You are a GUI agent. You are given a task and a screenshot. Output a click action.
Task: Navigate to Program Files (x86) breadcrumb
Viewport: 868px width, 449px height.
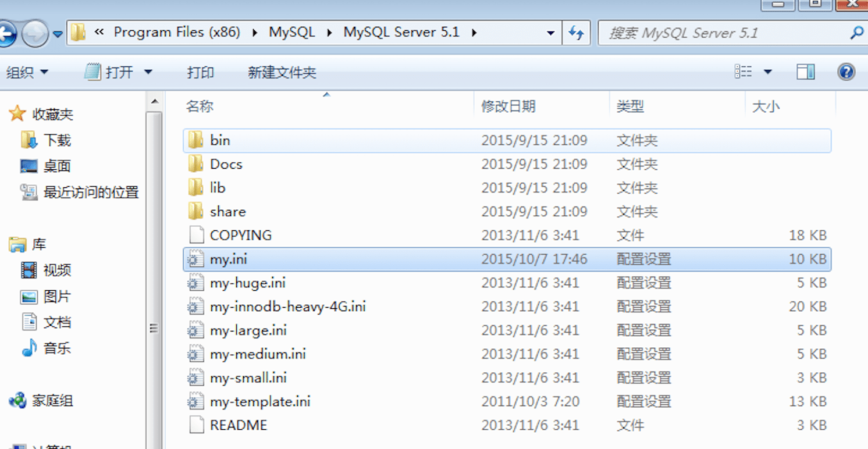click(177, 33)
